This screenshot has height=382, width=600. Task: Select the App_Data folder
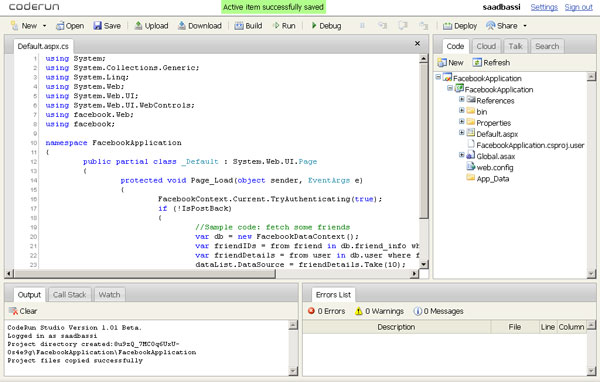492,179
